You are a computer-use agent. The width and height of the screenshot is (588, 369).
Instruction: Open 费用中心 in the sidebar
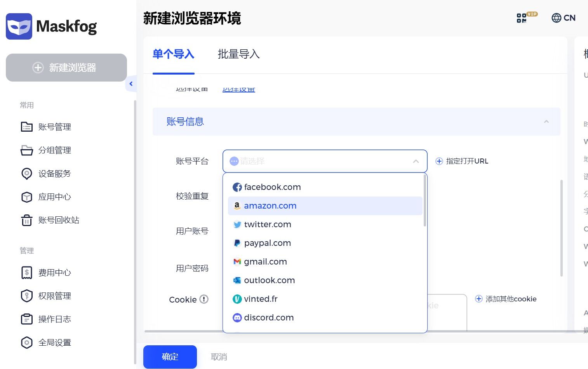[55, 273]
